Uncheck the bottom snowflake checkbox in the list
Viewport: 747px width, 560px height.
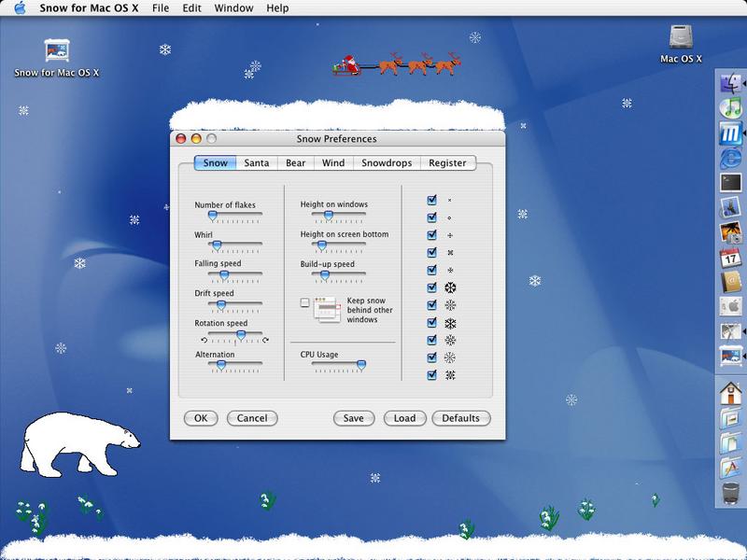[432, 375]
